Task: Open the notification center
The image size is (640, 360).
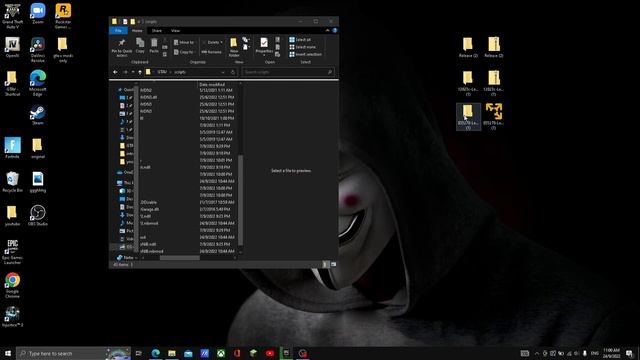Action: (x=630, y=353)
